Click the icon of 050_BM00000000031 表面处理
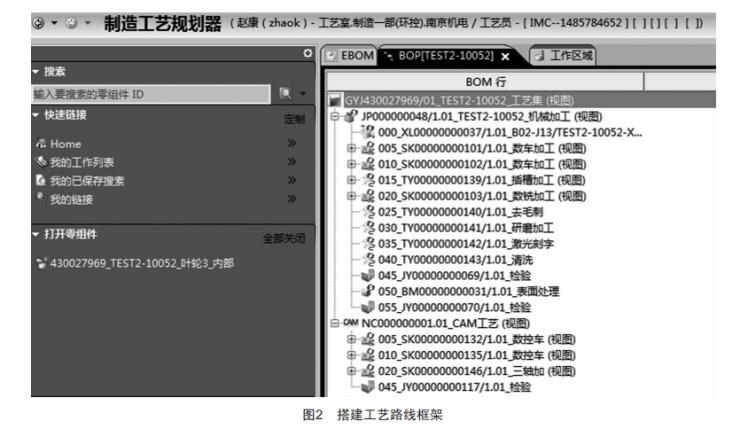 point(368,291)
